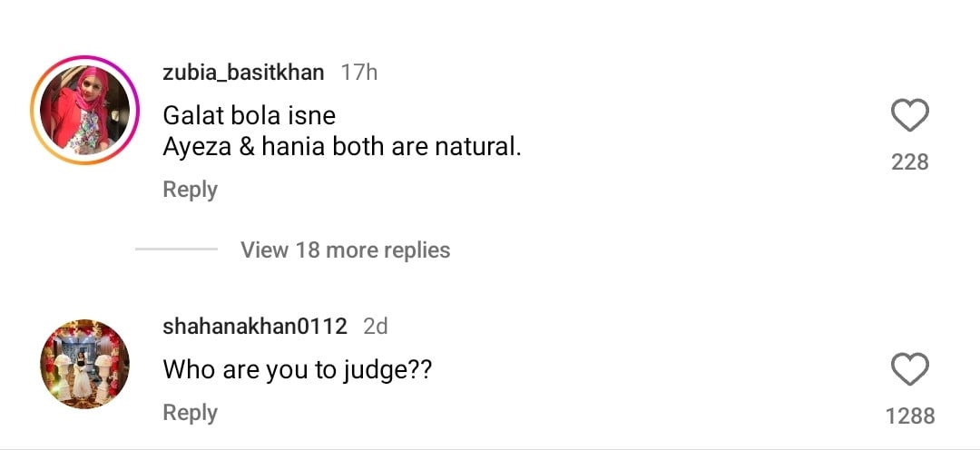Select the 'Galat bola isne' text line
Screen dimensions: 980x450
click(x=249, y=116)
